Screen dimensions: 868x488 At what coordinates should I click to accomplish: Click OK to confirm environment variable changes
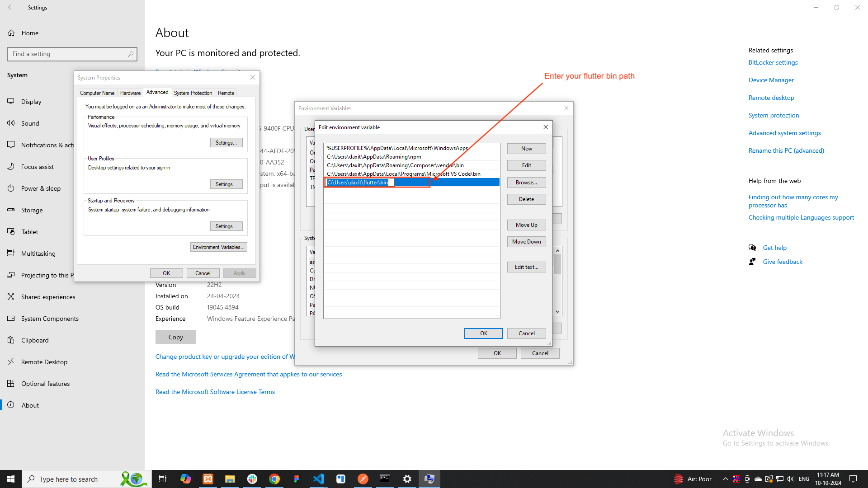pyautogui.click(x=483, y=333)
